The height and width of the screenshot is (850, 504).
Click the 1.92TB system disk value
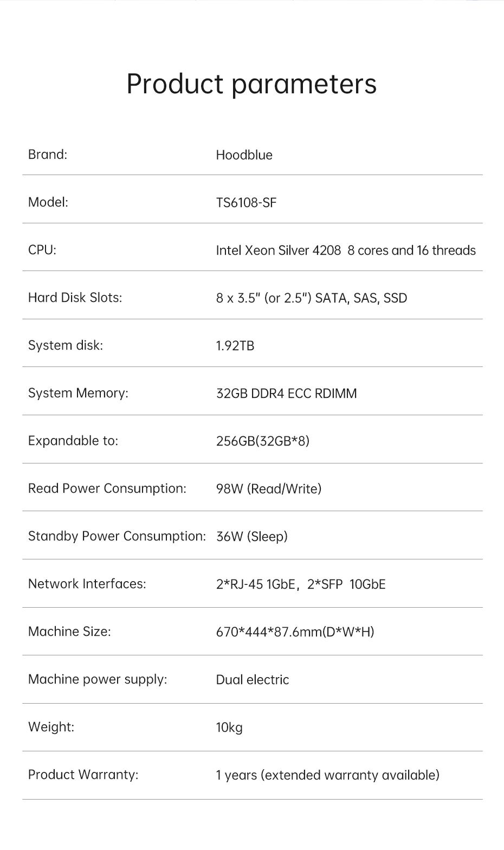(x=235, y=346)
